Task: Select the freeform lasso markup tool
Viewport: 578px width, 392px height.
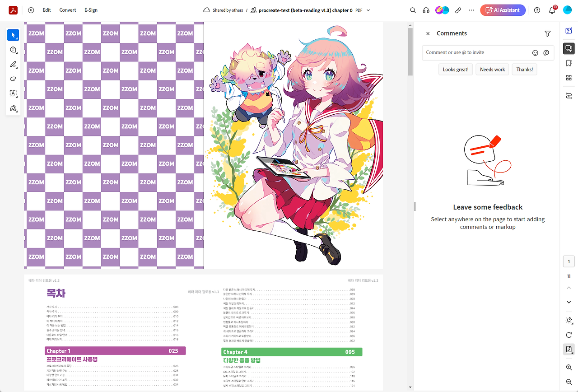Action: (13, 79)
